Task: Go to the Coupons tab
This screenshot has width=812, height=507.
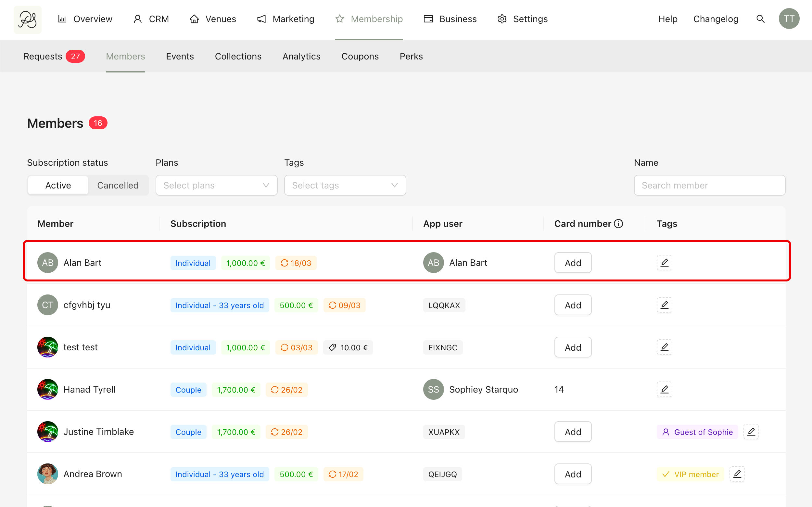Action: tap(360, 56)
